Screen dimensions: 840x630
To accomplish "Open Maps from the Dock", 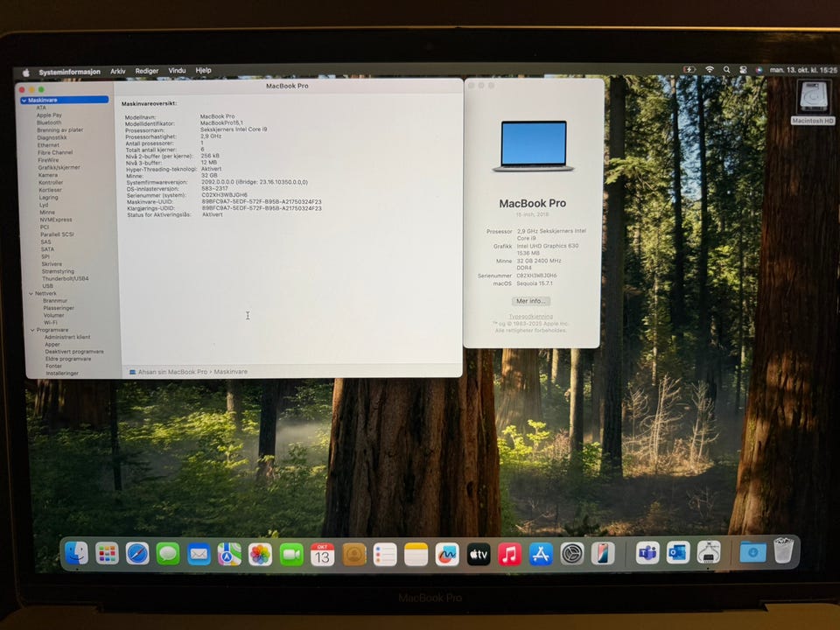I will 229,555.
